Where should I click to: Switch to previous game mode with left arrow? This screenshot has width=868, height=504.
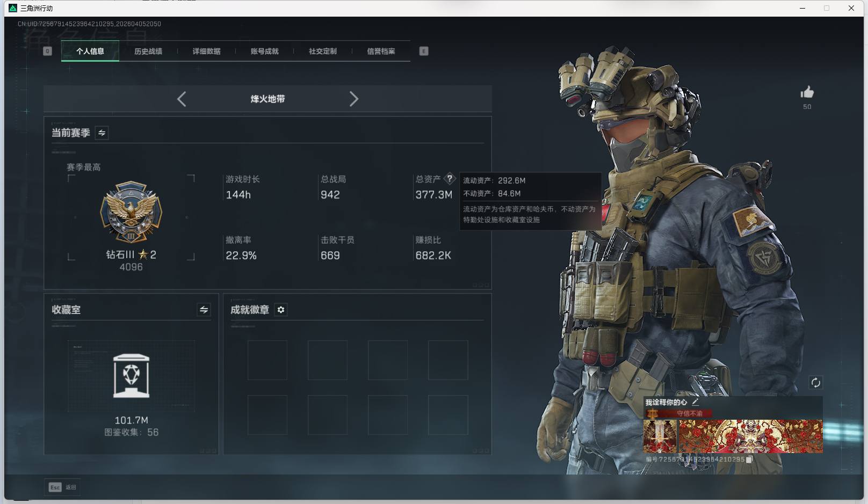[x=182, y=99]
